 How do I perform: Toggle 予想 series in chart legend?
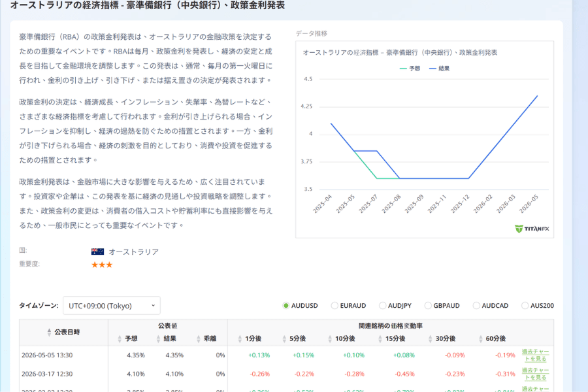(x=410, y=68)
